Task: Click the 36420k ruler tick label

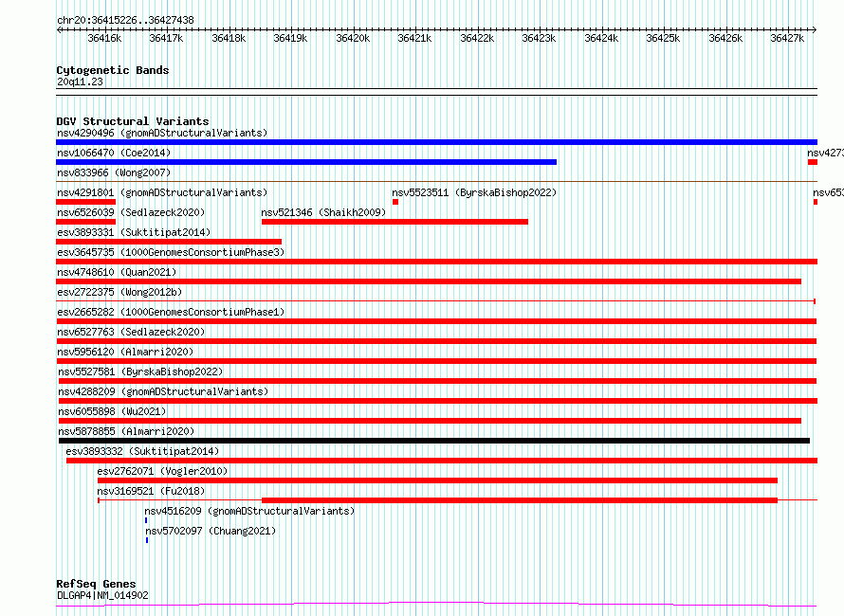Action: tap(353, 38)
